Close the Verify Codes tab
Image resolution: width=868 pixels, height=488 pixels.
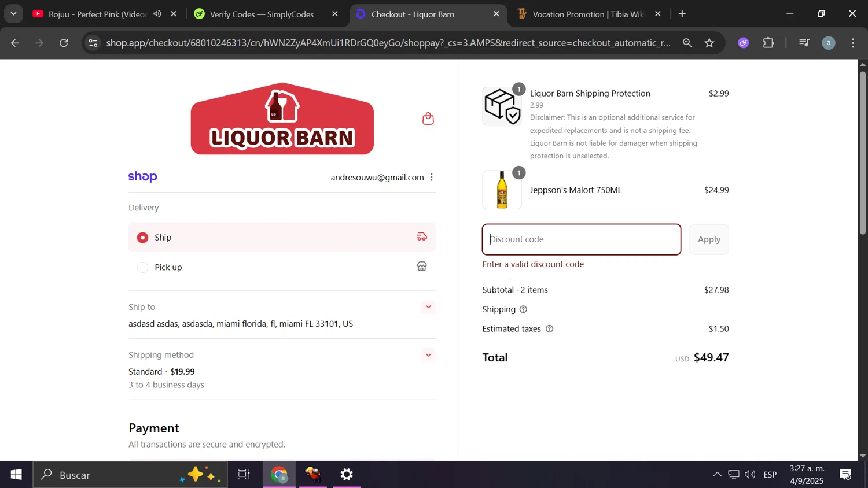335,14
